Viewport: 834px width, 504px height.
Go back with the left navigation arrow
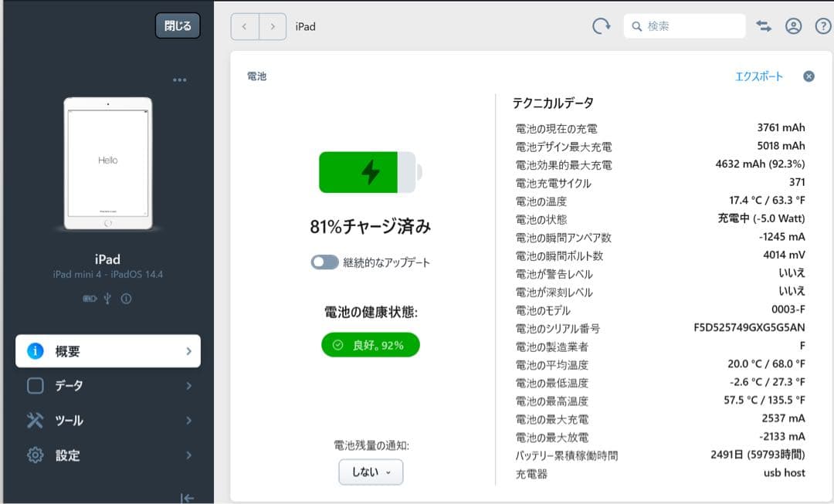click(245, 26)
